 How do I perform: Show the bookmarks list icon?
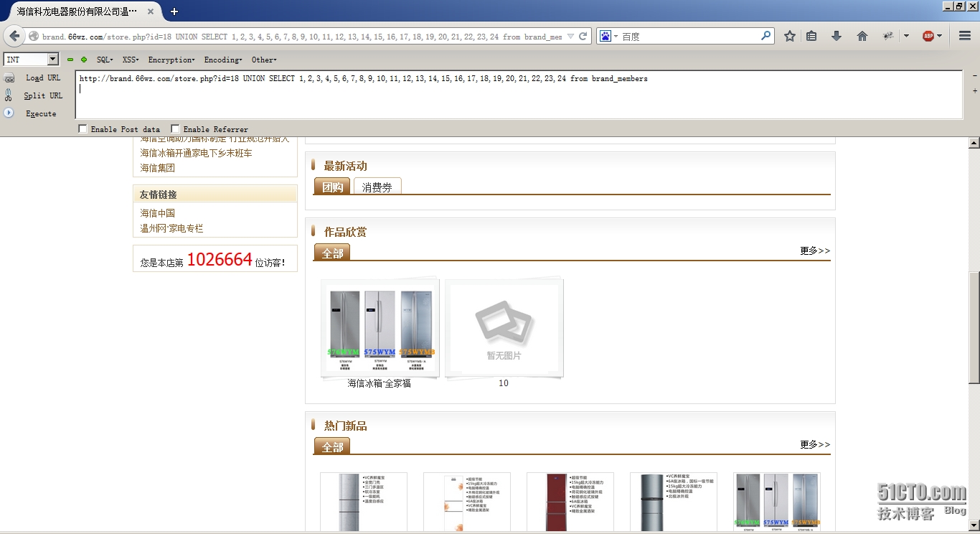pyautogui.click(x=811, y=36)
